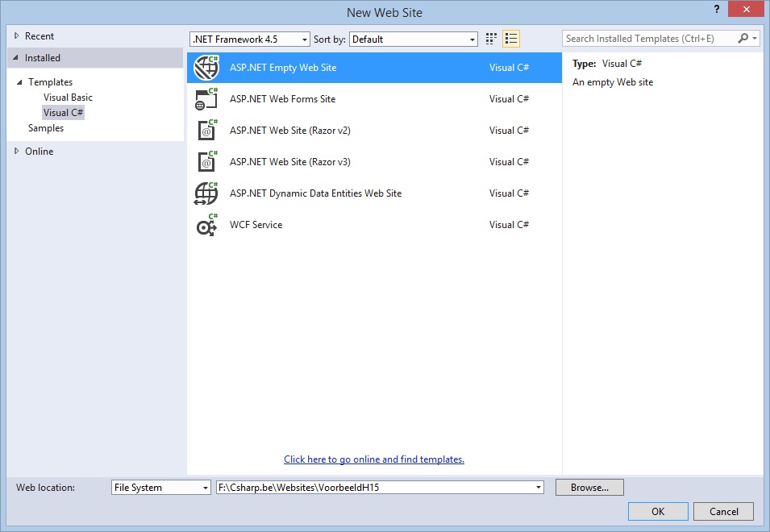Confirm with the OK button
The height and width of the screenshot is (532, 770).
click(x=658, y=511)
